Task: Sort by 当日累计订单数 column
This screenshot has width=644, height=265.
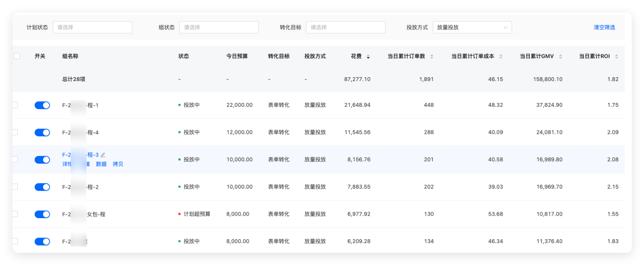Action: (x=432, y=56)
